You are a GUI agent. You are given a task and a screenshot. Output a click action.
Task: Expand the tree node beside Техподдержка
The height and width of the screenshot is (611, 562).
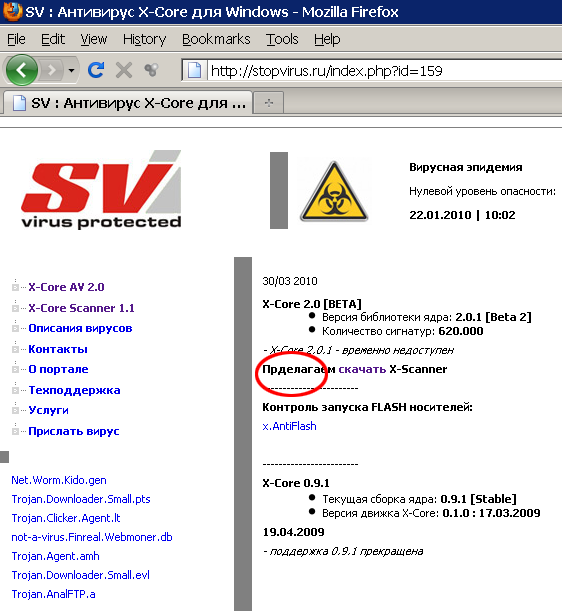(15, 390)
